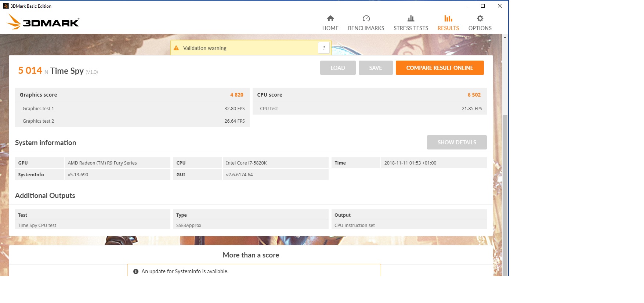Click the Additional Outputs heading
Viewport: 644px width, 303px height.
(x=45, y=196)
